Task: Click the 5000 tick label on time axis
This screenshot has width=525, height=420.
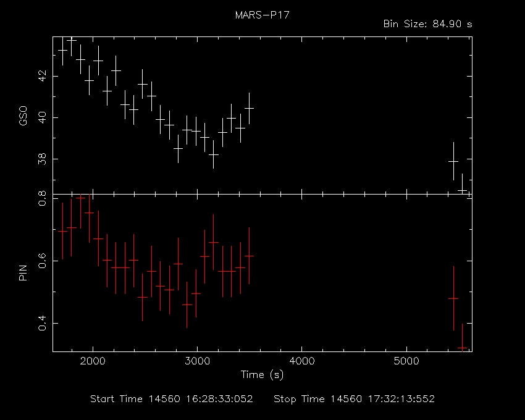Action: click(x=406, y=361)
